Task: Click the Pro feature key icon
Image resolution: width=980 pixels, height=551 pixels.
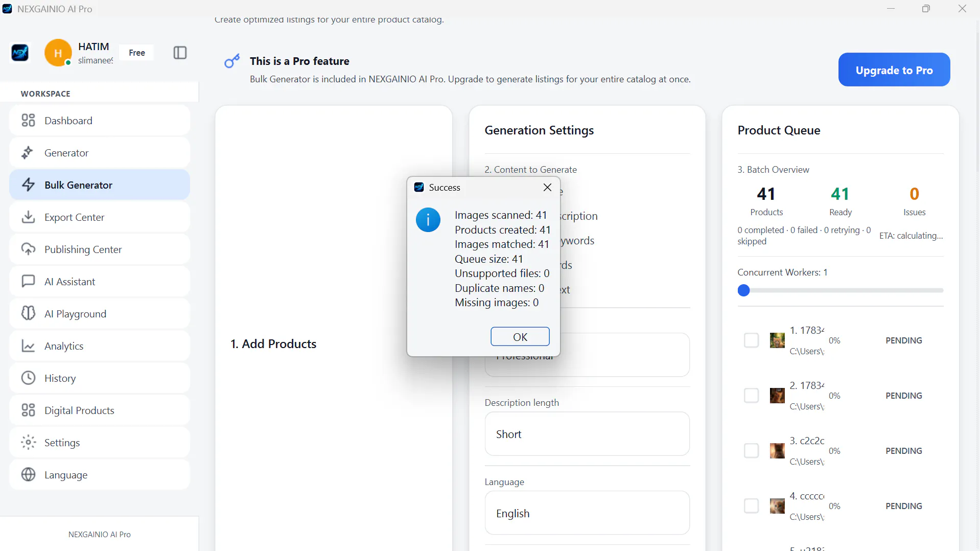Action: tap(232, 61)
